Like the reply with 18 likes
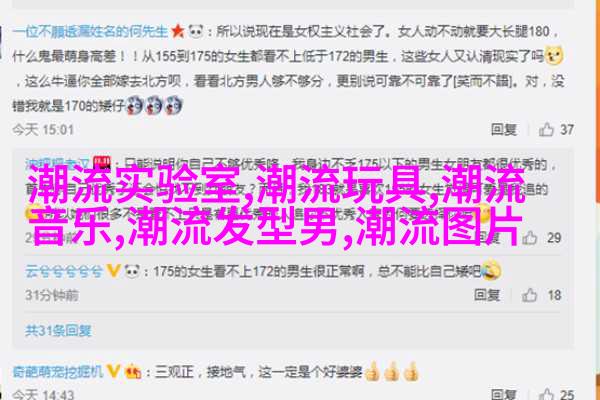Image resolution: width=600 pixels, height=400 pixels. (x=530, y=295)
